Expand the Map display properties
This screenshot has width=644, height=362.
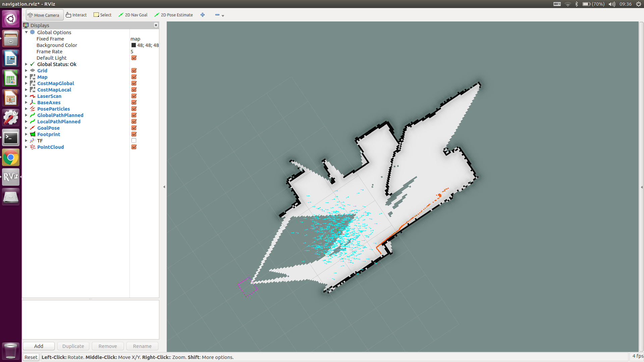click(x=26, y=77)
